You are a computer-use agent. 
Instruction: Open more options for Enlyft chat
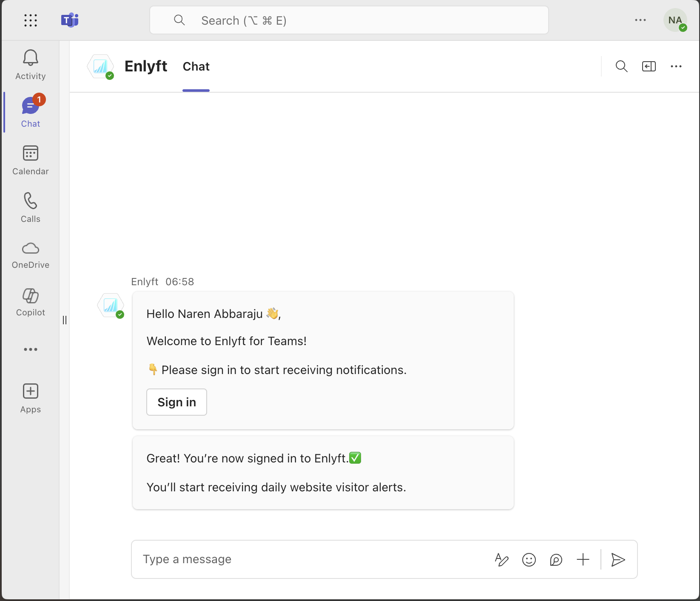pos(676,66)
